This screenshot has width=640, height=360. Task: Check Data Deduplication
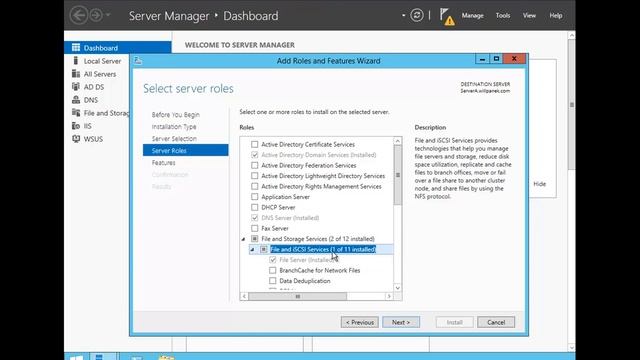pos(273,281)
